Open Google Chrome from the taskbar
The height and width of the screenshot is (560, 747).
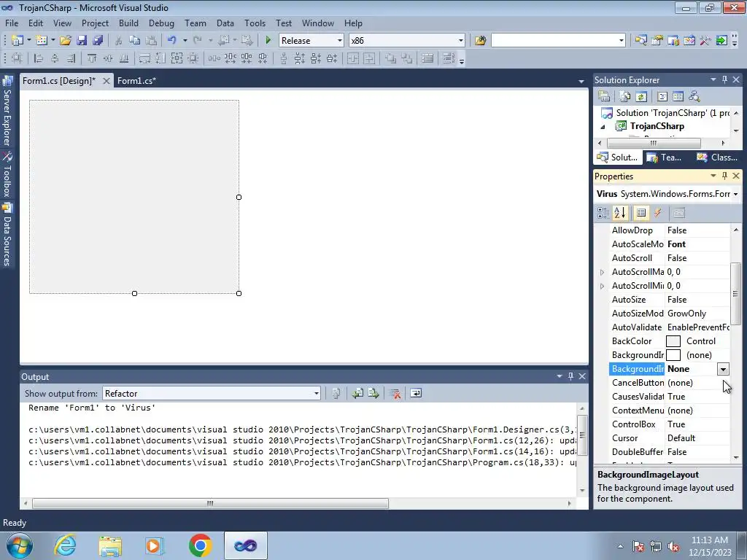click(200, 545)
